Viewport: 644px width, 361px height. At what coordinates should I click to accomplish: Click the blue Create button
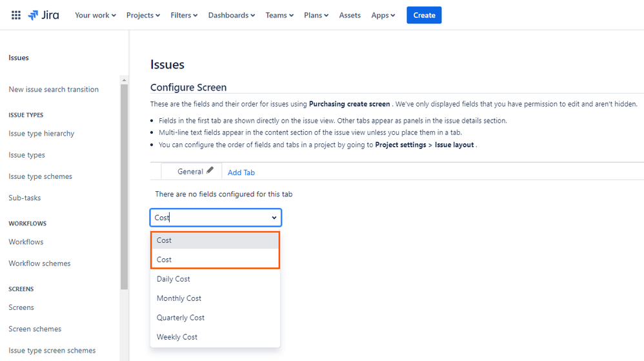pyautogui.click(x=424, y=15)
